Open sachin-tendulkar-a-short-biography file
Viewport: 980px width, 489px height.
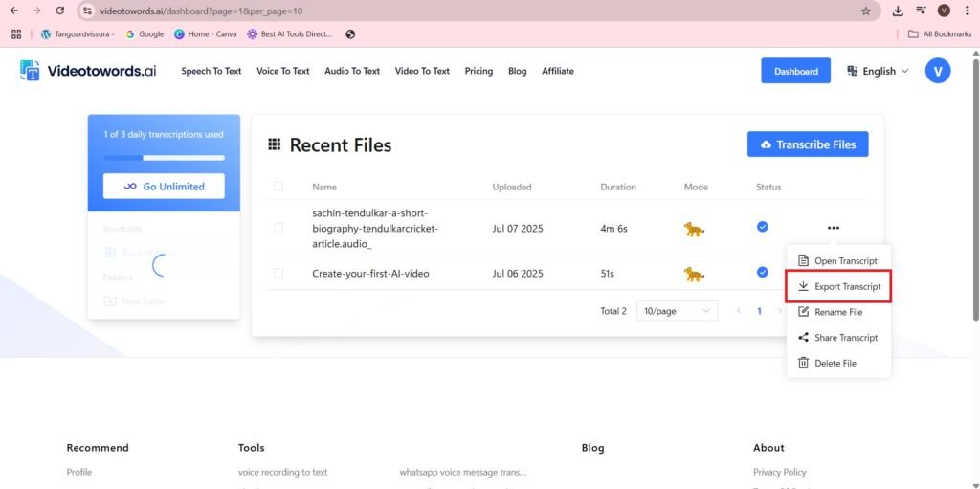coord(375,229)
